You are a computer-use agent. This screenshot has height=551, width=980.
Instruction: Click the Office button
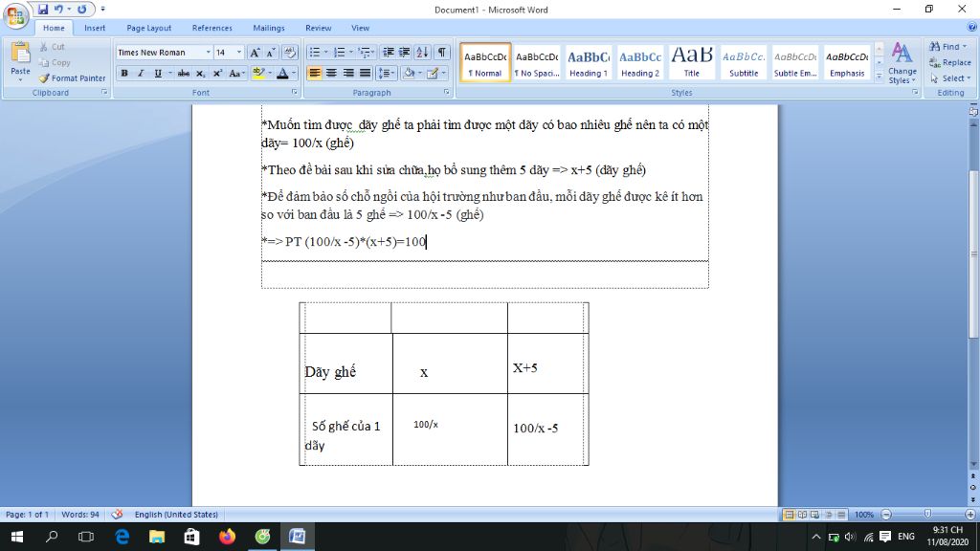15,15
